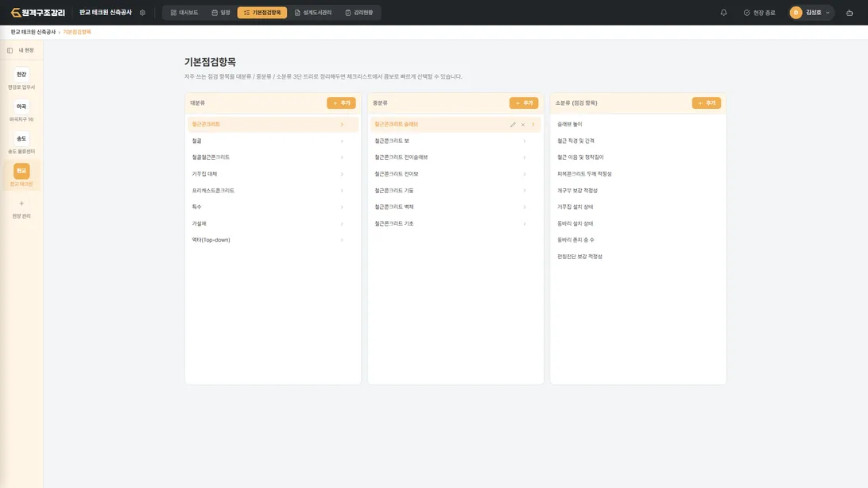This screenshot has height=488, width=868.
Task: Open the 김성호 account dropdown arrow
Action: [x=827, y=13]
